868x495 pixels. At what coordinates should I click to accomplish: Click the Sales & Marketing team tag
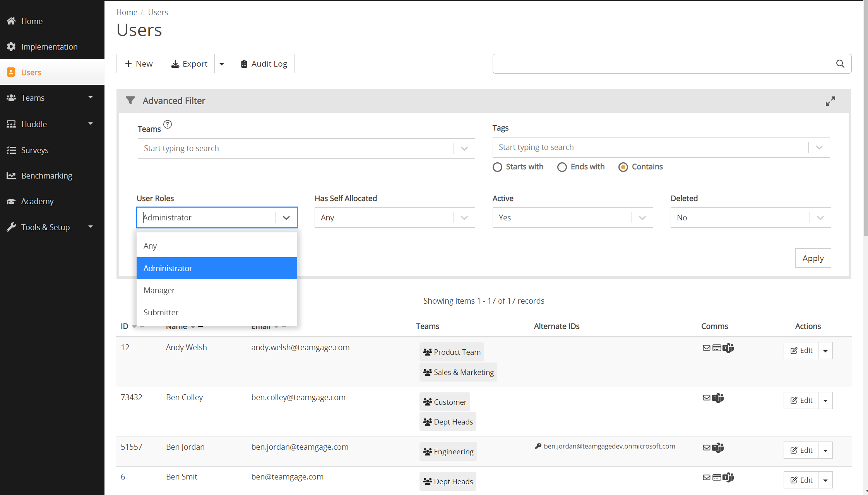pos(458,372)
